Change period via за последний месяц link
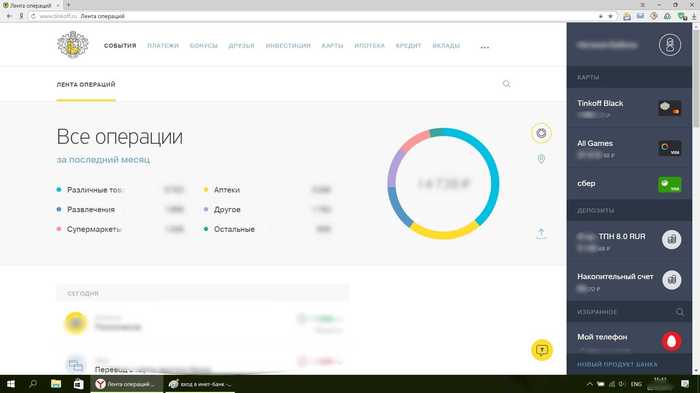700x393 pixels. pos(103,159)
